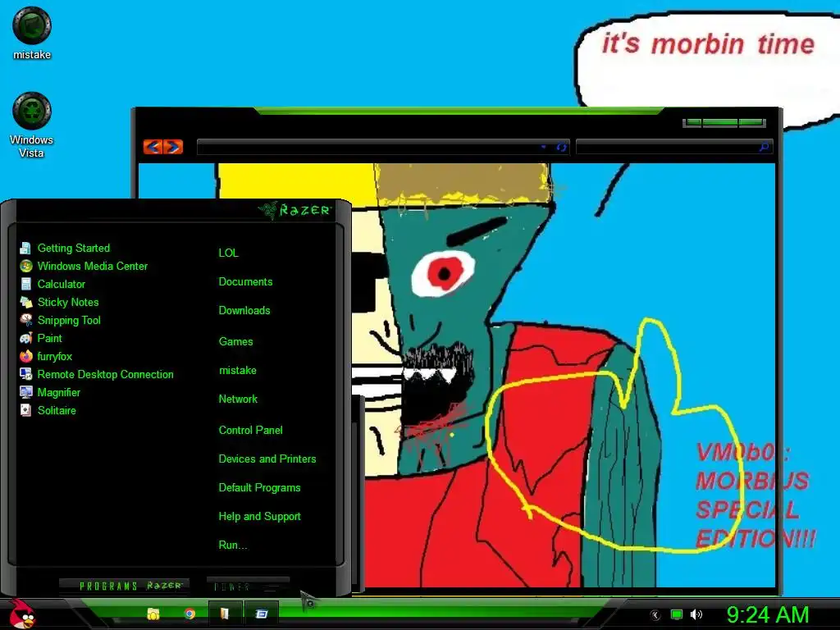
Task: Go forward with the orange forward arrow
Action: pos(174,147)
